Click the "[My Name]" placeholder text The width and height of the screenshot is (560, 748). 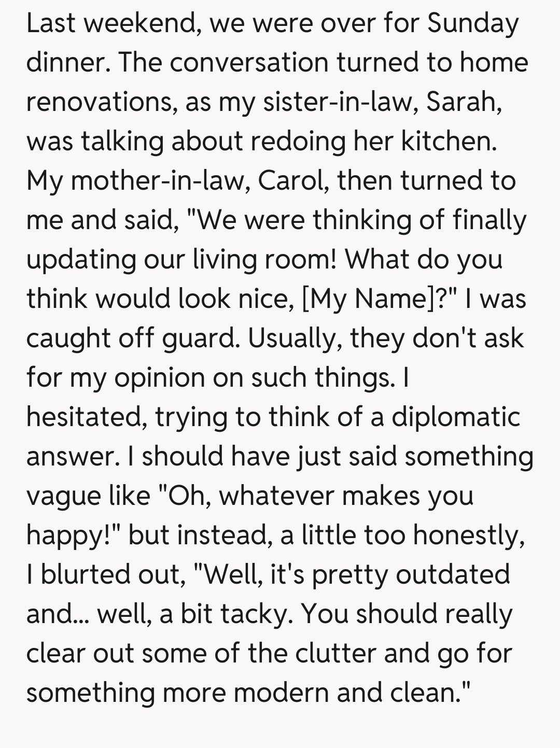coord(370,299)
